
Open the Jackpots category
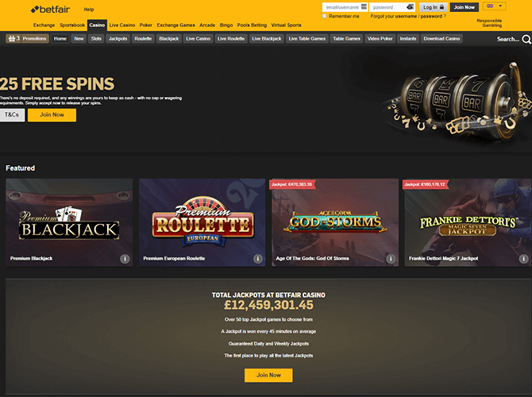pos(118,39)
